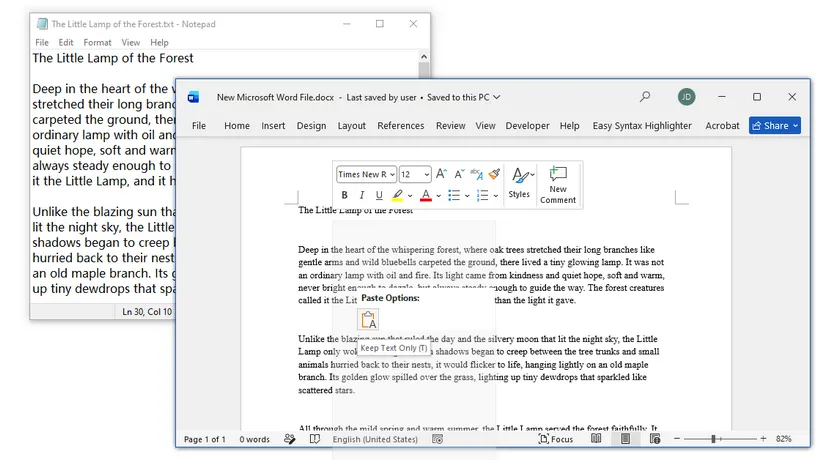Open the Styles gallery in mini toolbar
The width and height of the screenshot is (840, 460).
tap(520, 183)
